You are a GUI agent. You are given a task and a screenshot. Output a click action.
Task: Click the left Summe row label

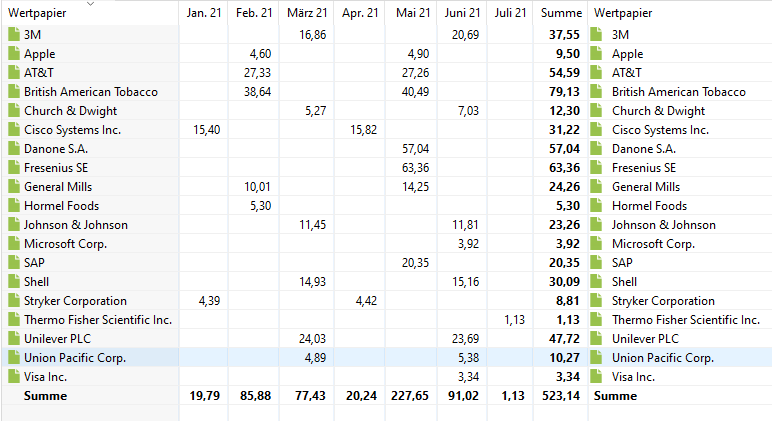point(45,396)
